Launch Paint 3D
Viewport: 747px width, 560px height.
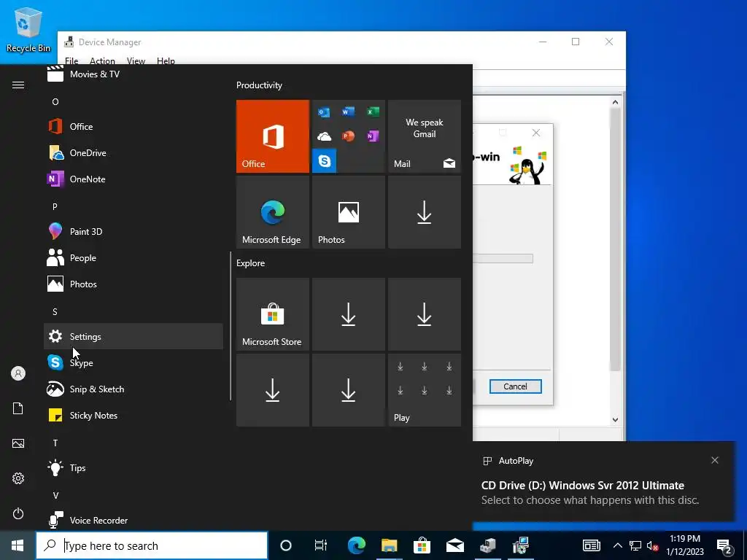pos(133,231)
